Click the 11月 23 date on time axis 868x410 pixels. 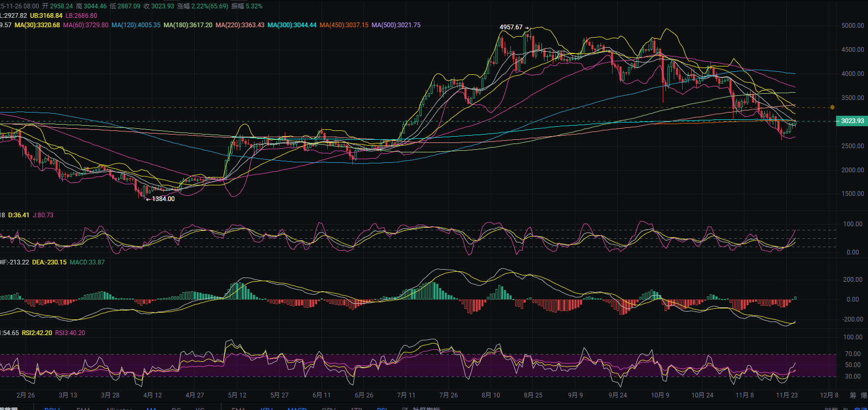786,395
